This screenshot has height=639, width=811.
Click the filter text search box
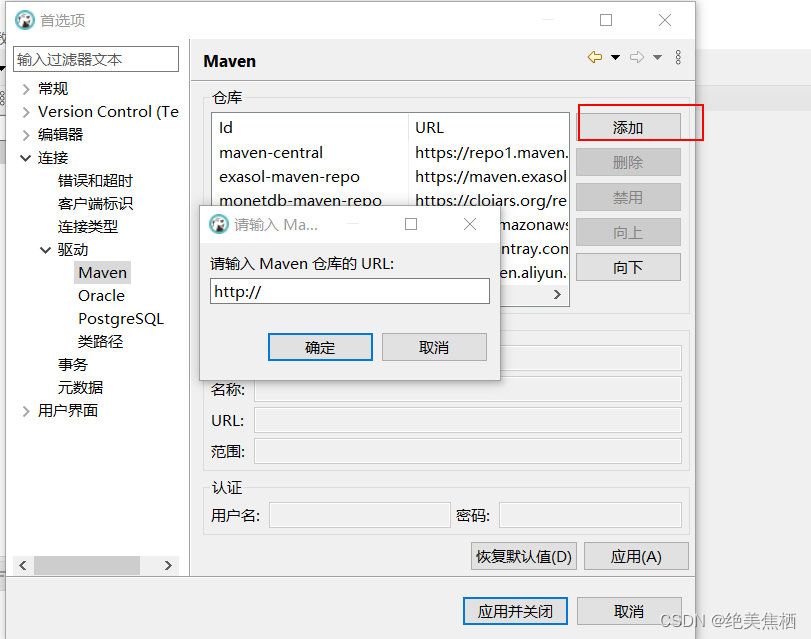click(x=96, y=60)
